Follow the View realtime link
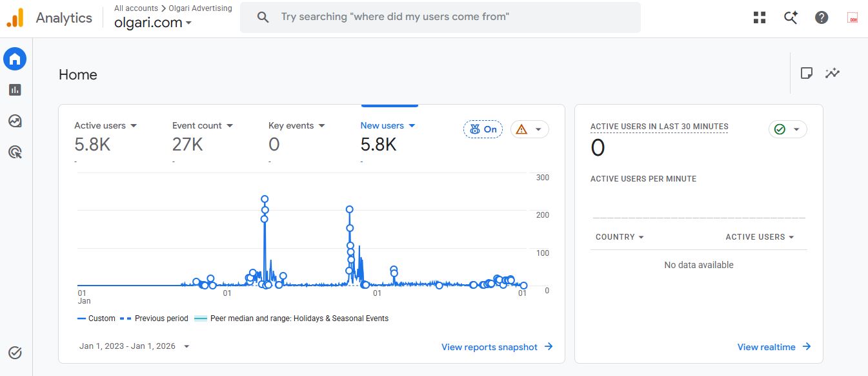868x376 pixels. [774, 347]
